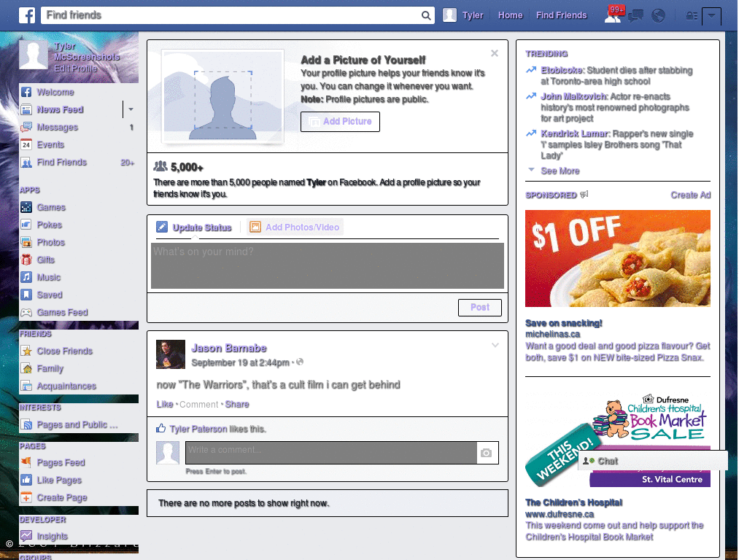Click Pages and Public feed icon
This screenshot has width=747, height=560.
point(26,425)
